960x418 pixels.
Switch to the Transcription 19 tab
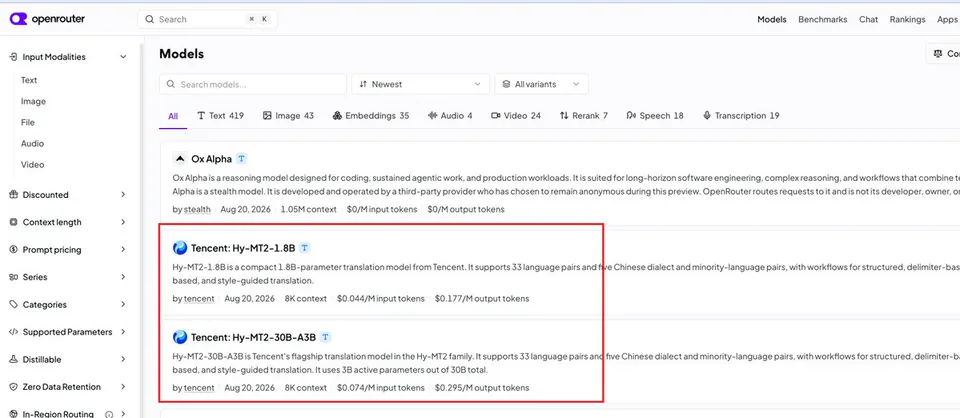[x=741, y=116]
